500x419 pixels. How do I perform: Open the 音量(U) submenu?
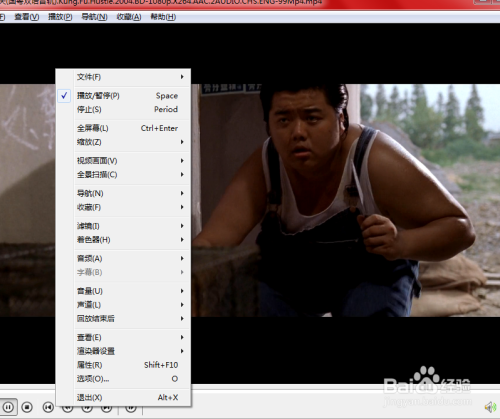tap(123, 291)
